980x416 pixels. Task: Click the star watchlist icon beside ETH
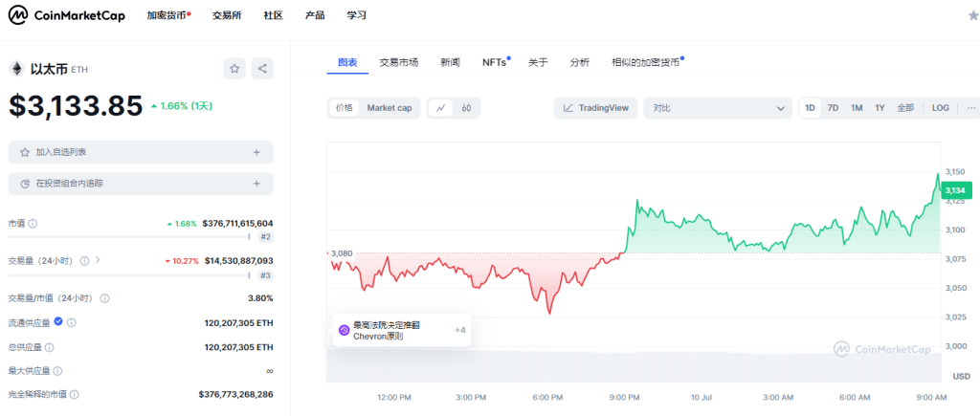point(234,69)
